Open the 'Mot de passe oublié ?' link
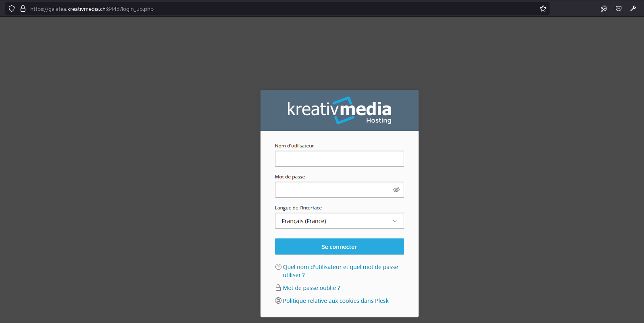The height and width of the screenshot is (323, 644). [311, 288]
